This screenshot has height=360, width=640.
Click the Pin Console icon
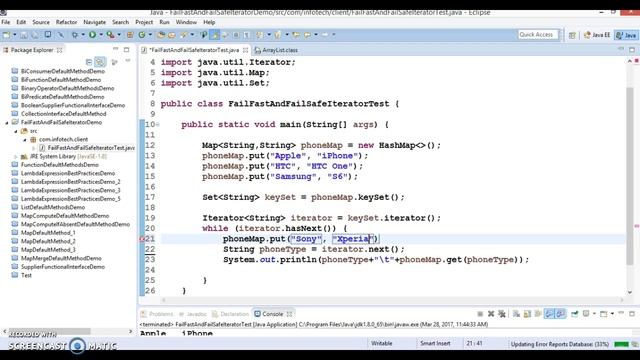[575, 314]
